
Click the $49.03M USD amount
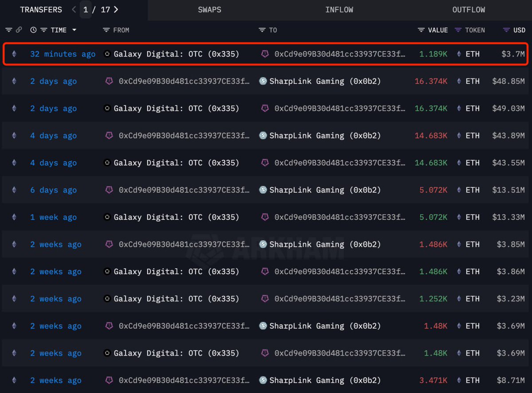[509, 108]
